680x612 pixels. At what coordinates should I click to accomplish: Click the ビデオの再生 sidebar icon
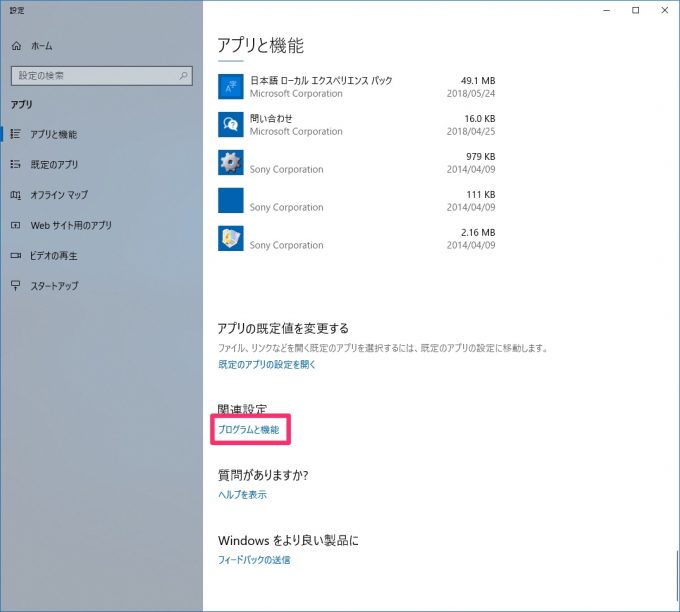[15, 255]
